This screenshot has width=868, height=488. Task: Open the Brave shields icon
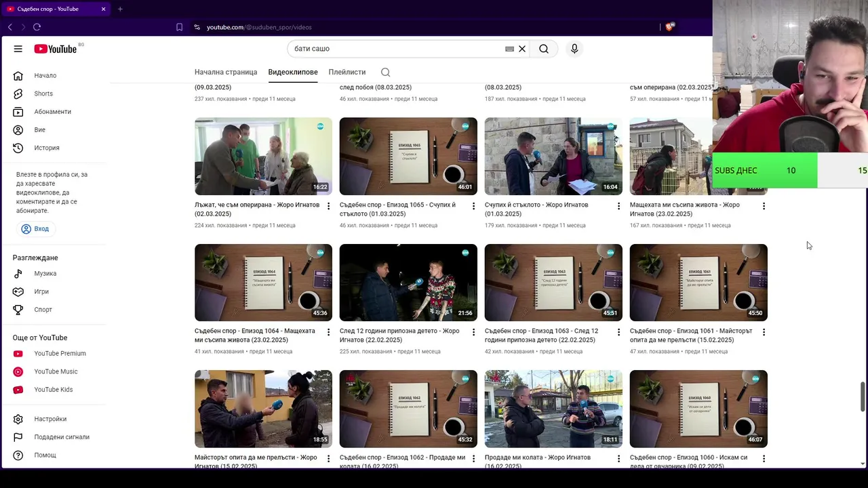670,27
